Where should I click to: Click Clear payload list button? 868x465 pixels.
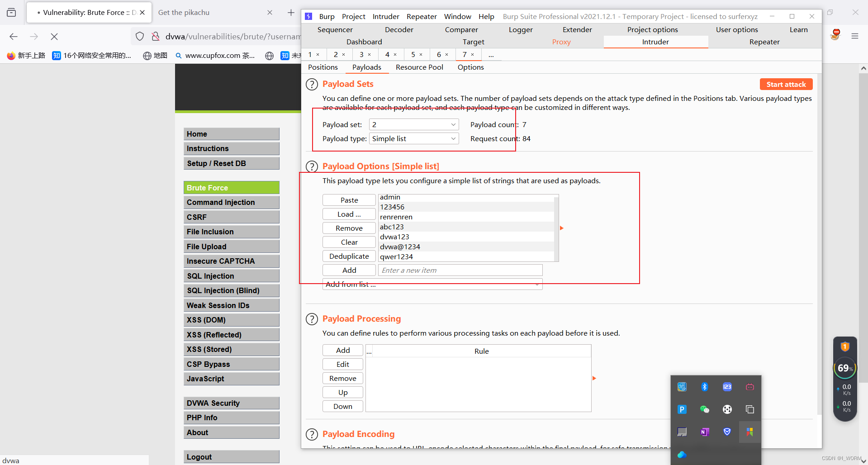coord(349,242)
